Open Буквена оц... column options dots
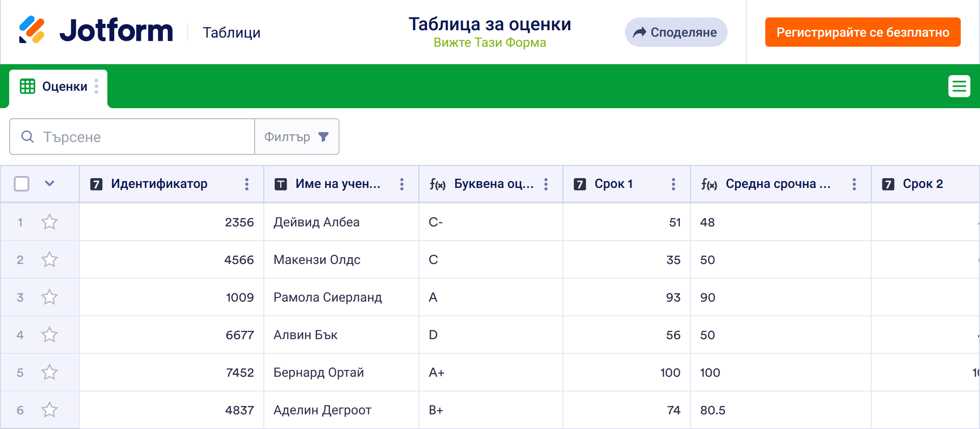 (x=546, y=184)
